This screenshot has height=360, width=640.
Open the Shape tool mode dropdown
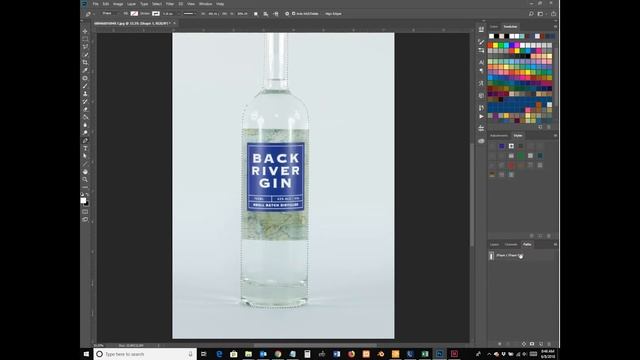tap(109, 13)
